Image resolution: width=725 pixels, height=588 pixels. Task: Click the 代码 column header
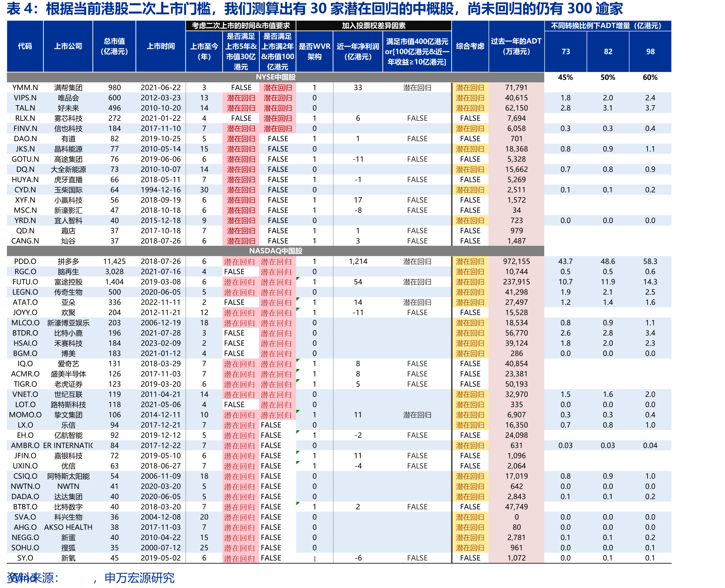pyautogui.click(x=25, y=46)
